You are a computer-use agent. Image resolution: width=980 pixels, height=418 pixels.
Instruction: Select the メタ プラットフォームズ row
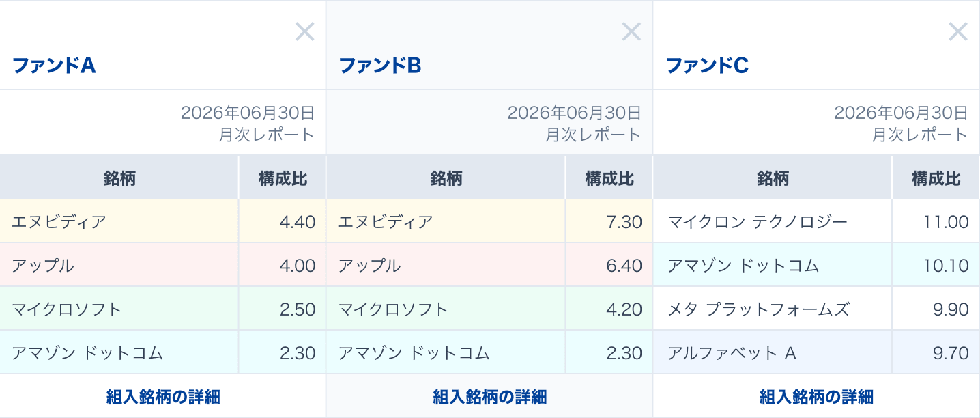tap(816, 309)
